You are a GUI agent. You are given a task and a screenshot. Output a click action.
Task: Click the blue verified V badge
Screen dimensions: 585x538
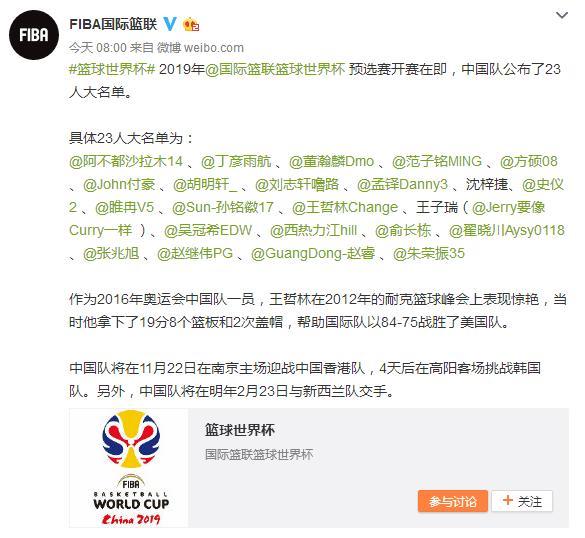coord(170,24)
